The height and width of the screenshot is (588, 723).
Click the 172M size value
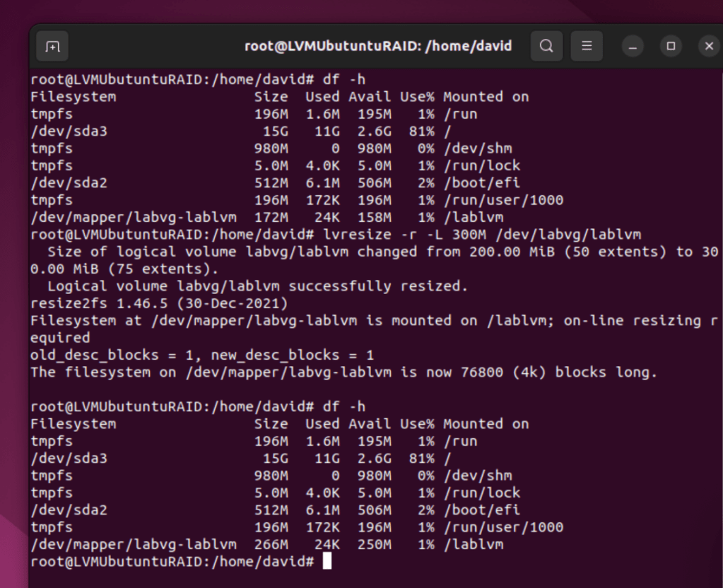point(271,218)
